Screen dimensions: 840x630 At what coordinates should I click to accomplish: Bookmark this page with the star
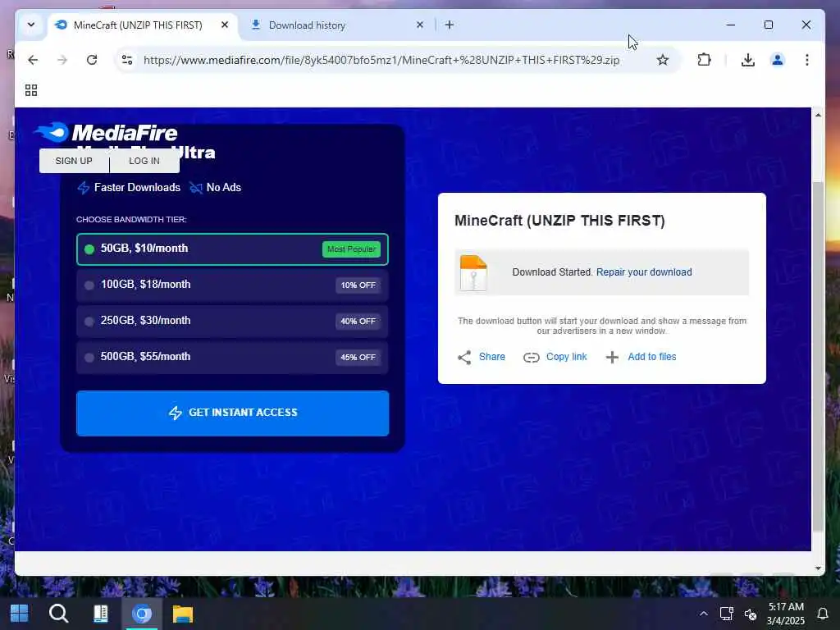[663, 60]
